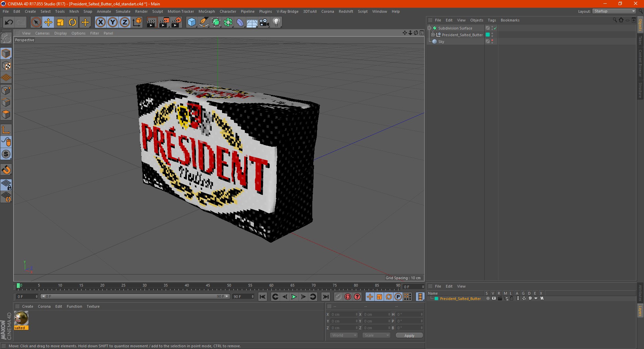Open Edit Render Settings

tap(176, 22)
